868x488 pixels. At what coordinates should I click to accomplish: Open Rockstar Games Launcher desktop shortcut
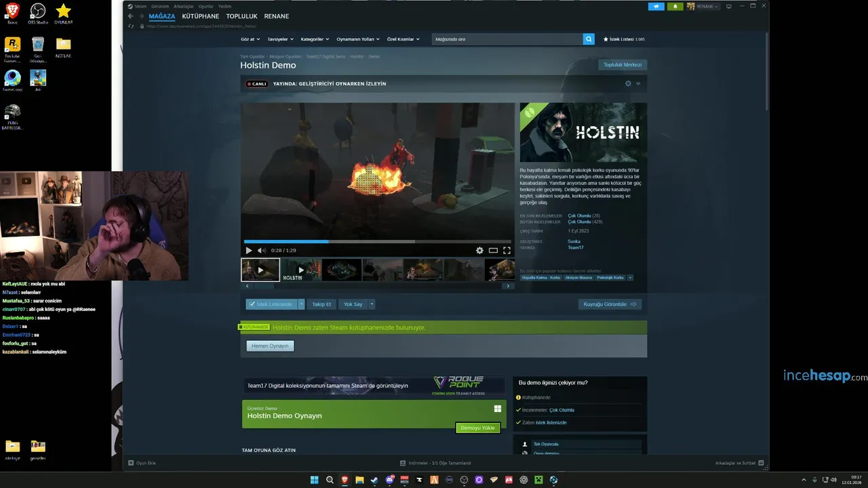coord(12,49)
